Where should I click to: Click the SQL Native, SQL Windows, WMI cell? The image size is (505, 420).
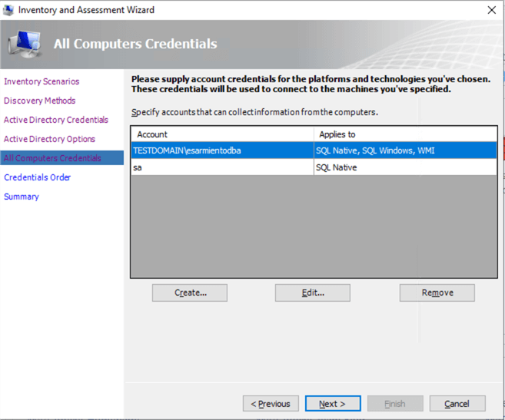pos(405,150)
